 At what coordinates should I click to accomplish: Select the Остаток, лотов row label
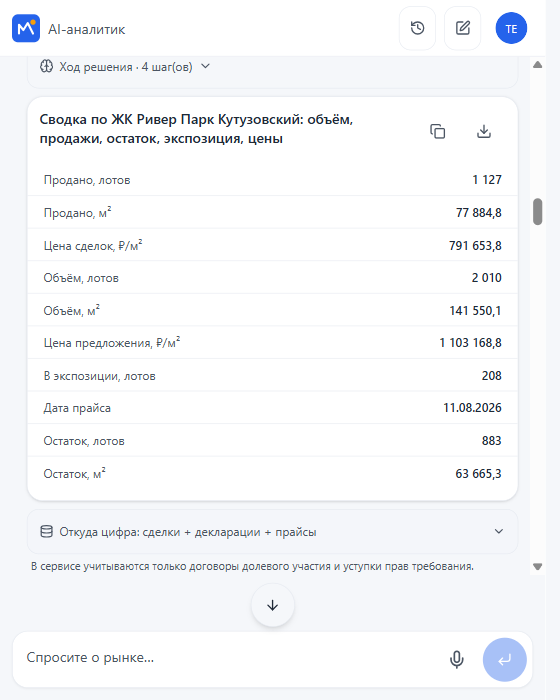click(x=84, y=441)
